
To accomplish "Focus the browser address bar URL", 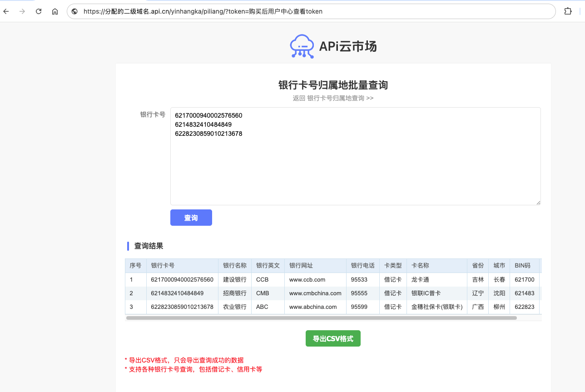I will click(x=313, y=11).
